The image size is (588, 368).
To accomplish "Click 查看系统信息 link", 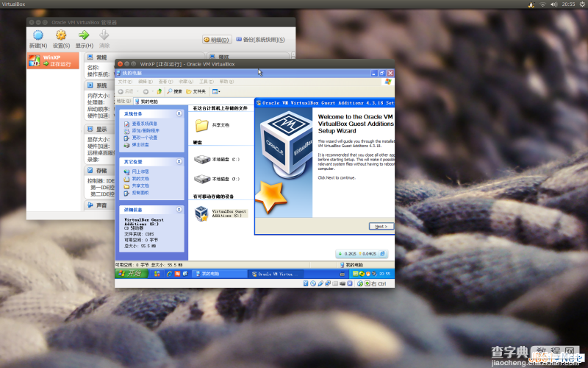I will [x=144, y=124].
